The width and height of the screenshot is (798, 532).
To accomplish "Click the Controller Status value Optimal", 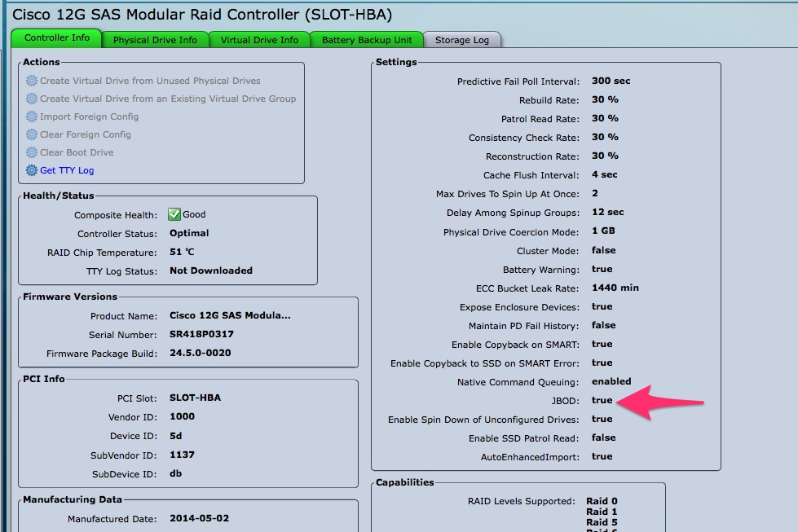I will tap(189, 233).
